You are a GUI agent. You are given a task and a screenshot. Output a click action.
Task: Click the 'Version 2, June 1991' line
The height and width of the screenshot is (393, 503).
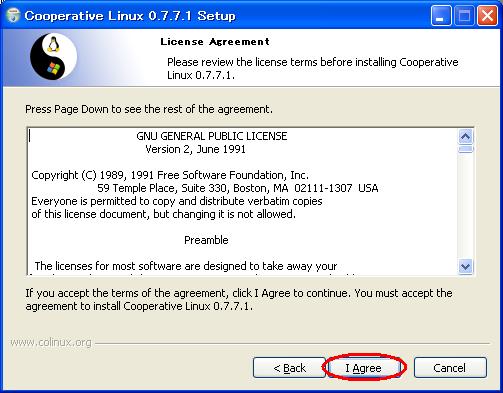coord(195,149)
